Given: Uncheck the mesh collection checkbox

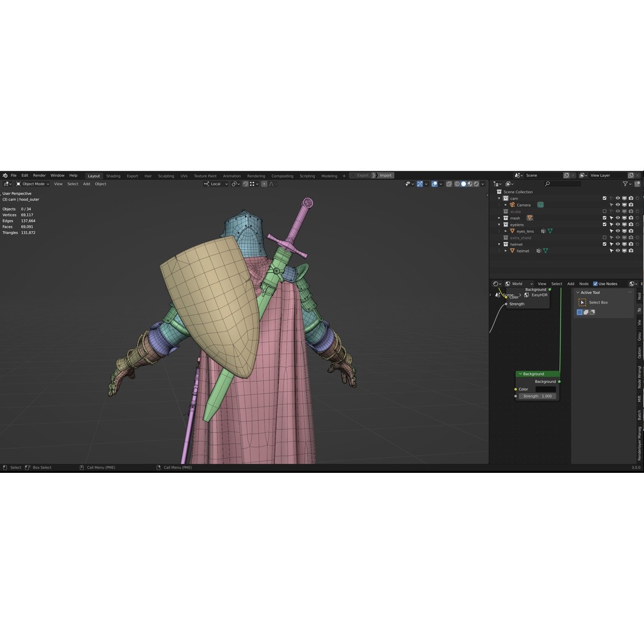Looking at the screenshot, I should [605, 218].
